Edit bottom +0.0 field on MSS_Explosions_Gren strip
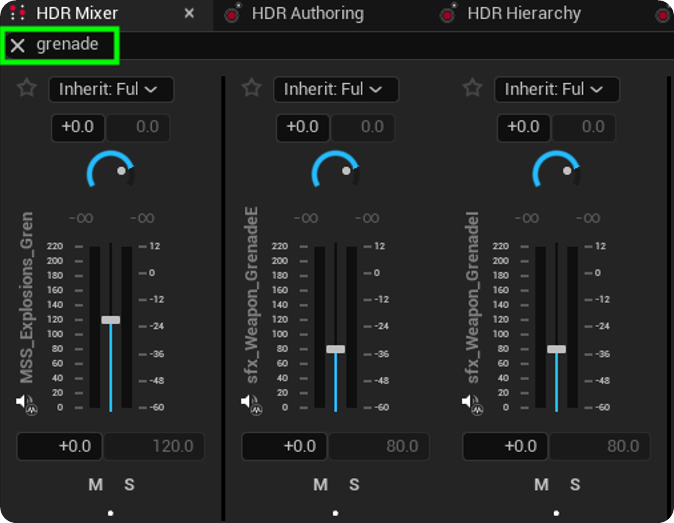 coord(59,447)
